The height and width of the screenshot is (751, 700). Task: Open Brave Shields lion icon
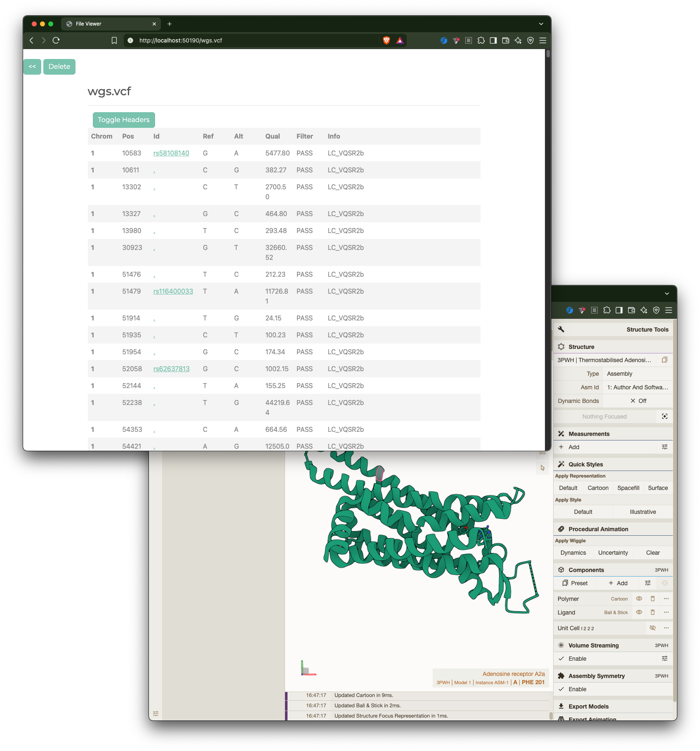point(387,40)
